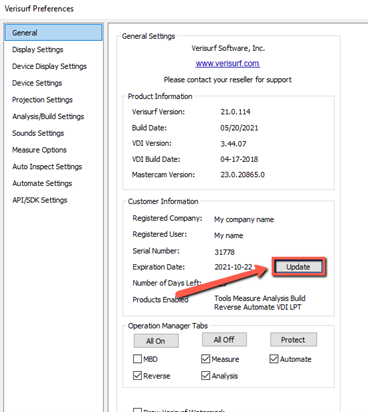Viewport: 368px width, 412px height.
Task: Open Measure Options category
Action: click(x=39, y=150)
